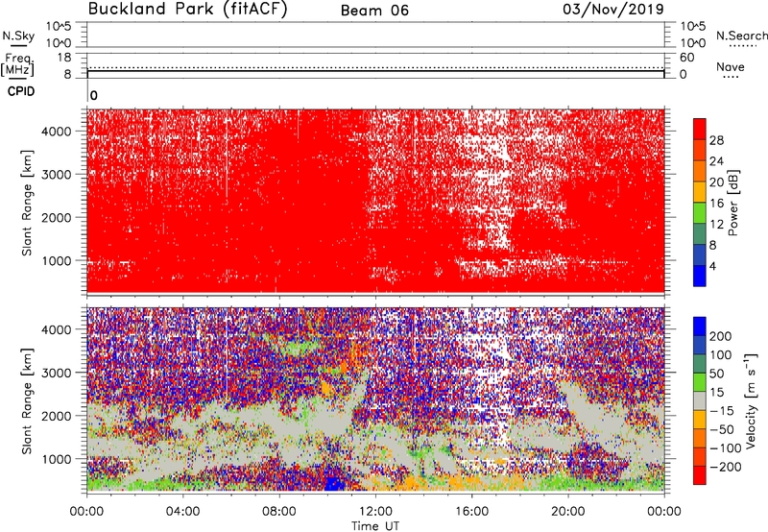Click the green velocity patch near 4000 km
Screen dimensions: 768x532
click(x=298, y=348)
